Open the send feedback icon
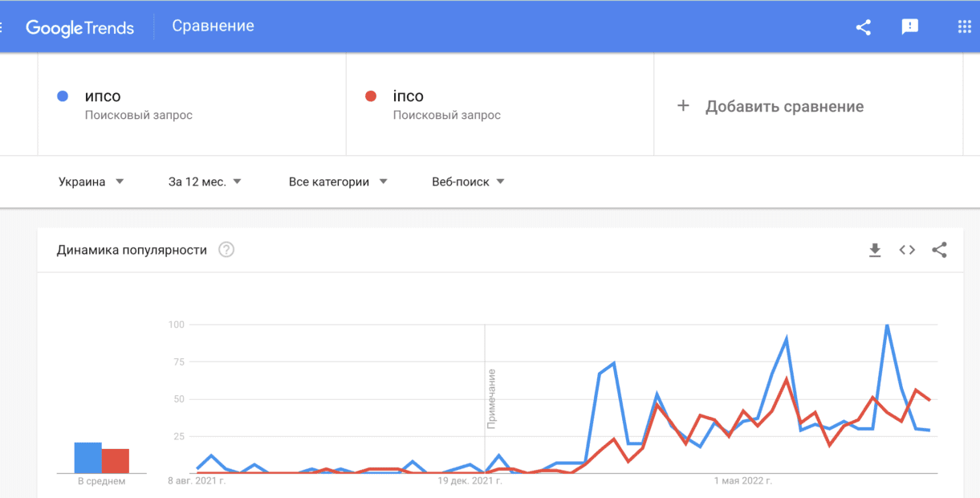980x498 pixels. click(909, 27)
